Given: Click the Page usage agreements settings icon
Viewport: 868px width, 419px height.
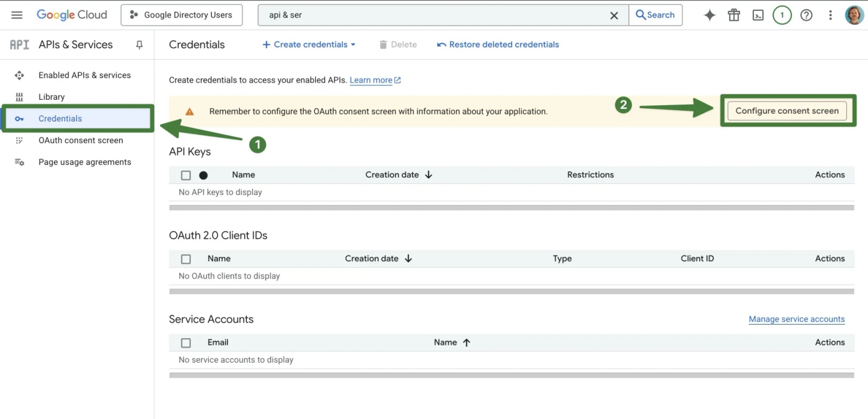Looking at the screenshot, I should tap(19, 162).
